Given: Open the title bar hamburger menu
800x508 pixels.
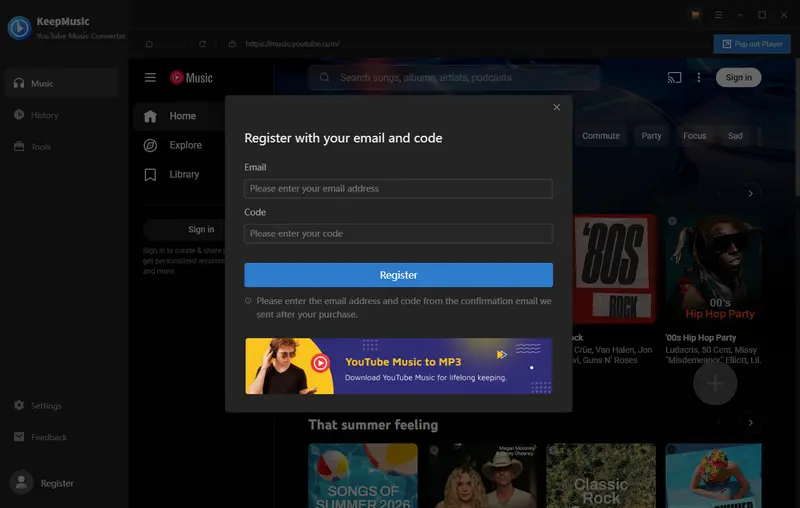Looking at the screenshot, I should [718, 15].
